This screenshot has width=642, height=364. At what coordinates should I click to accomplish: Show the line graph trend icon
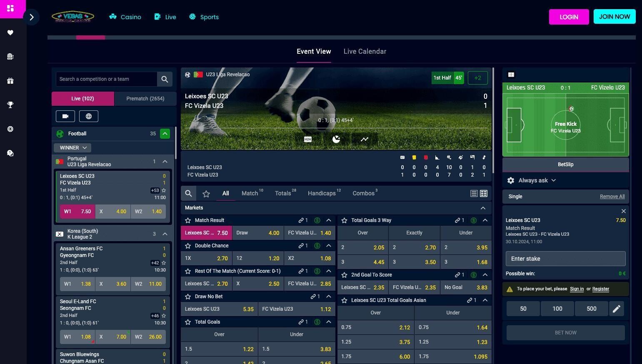click(x=365, y=139)
